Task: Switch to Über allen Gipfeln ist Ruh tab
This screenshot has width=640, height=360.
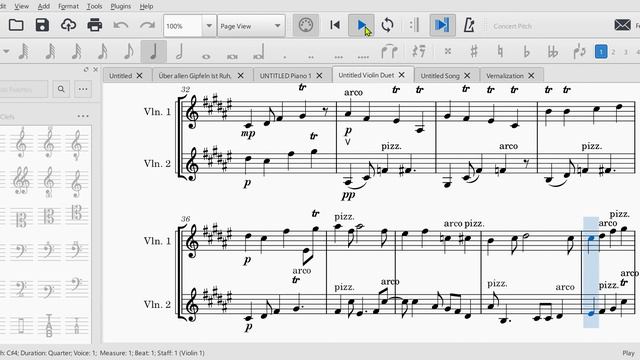Action: [195, 76]
